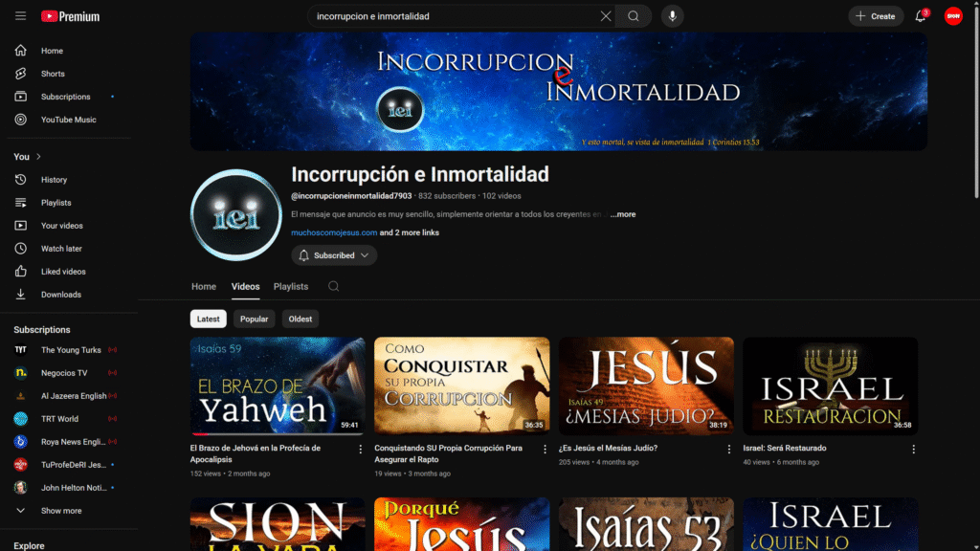Viewport: 980px width, 551px height.
Task: Switch to channel Home tab
Action: [204, 287]
